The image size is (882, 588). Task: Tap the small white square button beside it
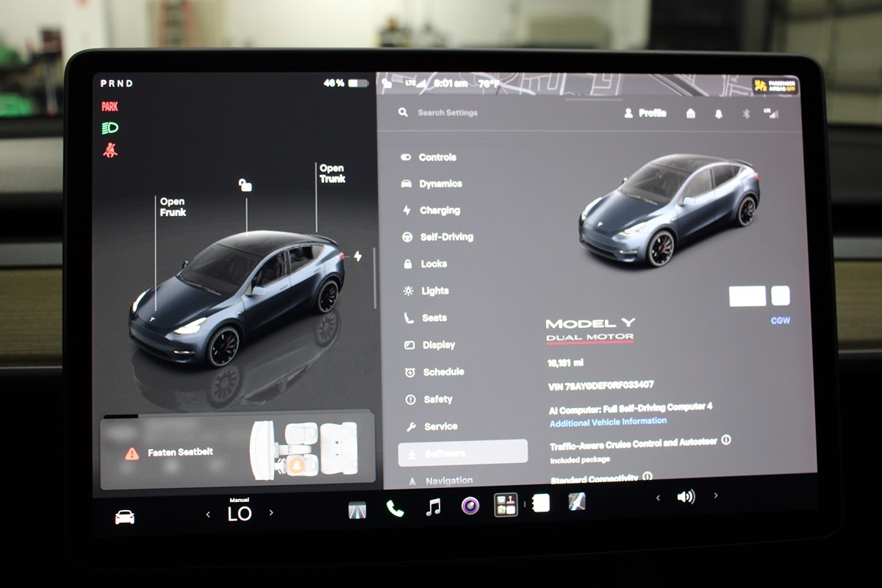click(781, 296)
